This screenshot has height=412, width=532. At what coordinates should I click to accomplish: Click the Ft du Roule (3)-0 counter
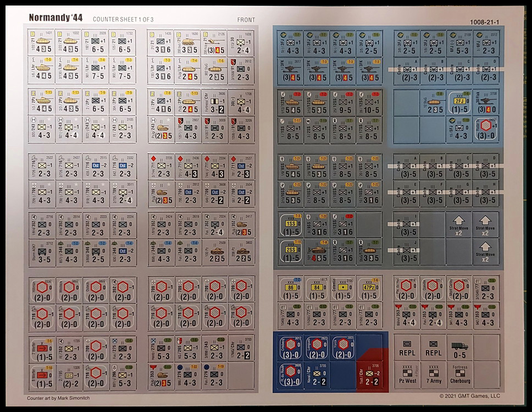point(291,375)
